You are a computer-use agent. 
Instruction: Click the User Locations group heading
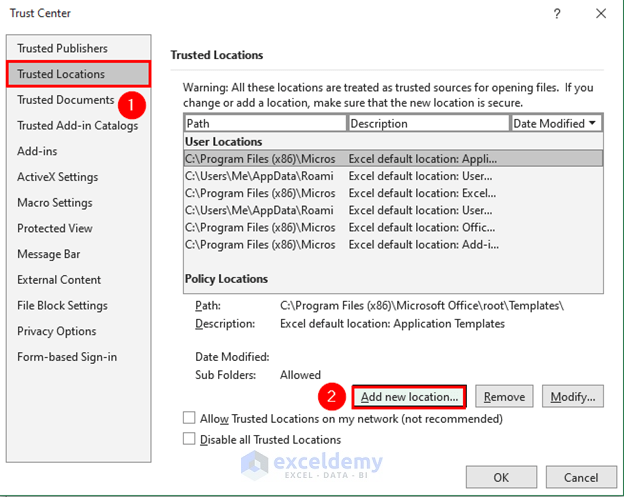coord(224,142)
